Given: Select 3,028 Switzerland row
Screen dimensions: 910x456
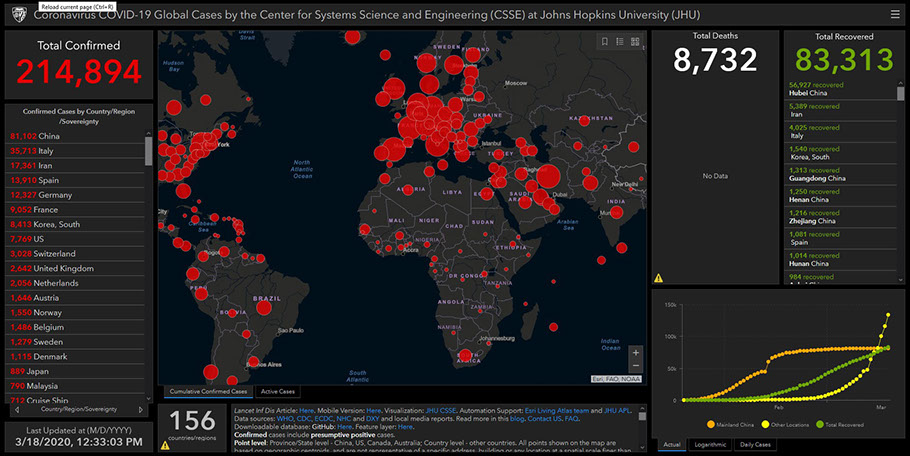Looking at the screenshot, I should point(74,254).
